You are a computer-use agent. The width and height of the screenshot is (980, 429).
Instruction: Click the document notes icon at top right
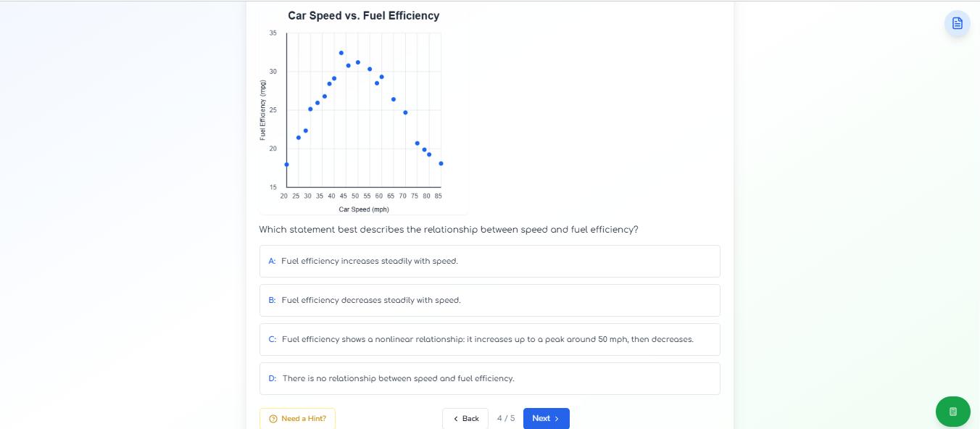click(957, 23)
